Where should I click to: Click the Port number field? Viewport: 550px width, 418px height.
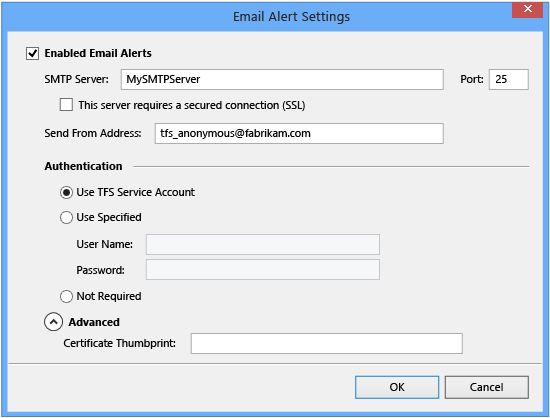pyautogui.click(x=509, y=80)
